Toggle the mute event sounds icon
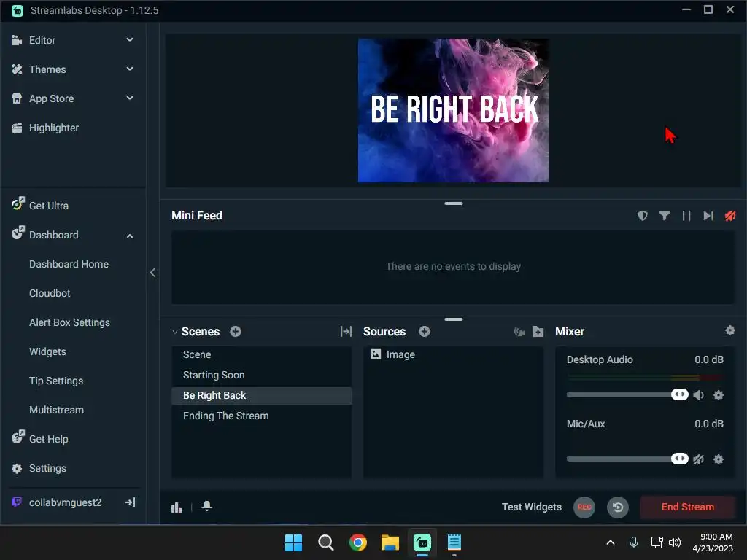Image resolution: width=747 pixels, height=560 pixels. 729,216
